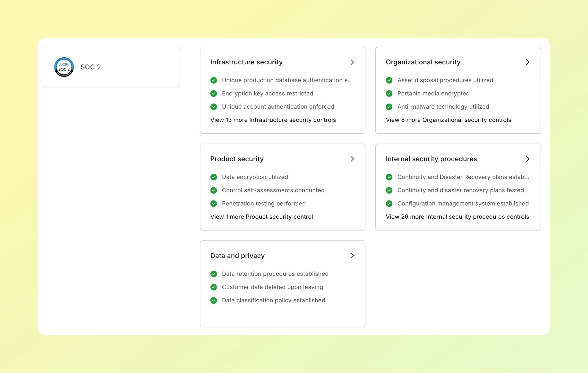This screenshot has height=373, width=588.
Task: Click check icon beside Data retention procedures established
Action: [x=214, y=274]
